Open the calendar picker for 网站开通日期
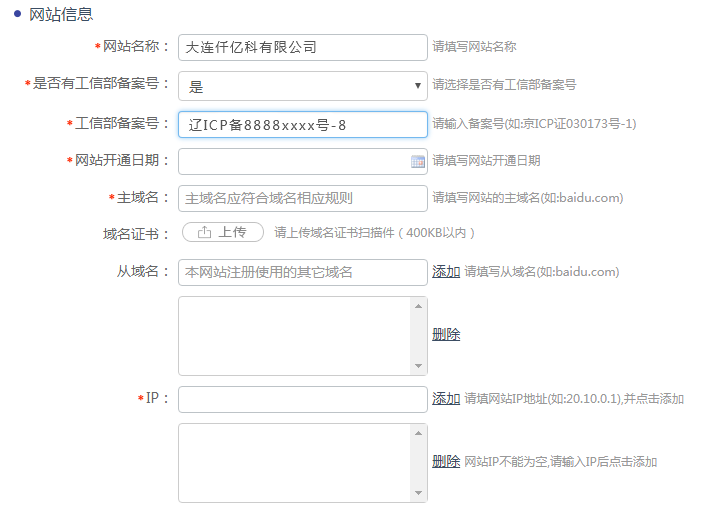Image resolution: width=709 pixels, height=512 pixels. point(418,161)
